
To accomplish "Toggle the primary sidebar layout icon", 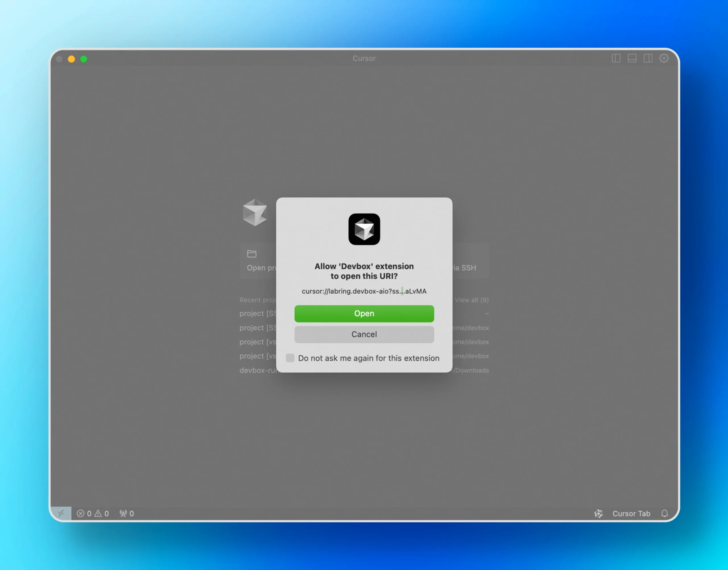I will coord(616,59).
